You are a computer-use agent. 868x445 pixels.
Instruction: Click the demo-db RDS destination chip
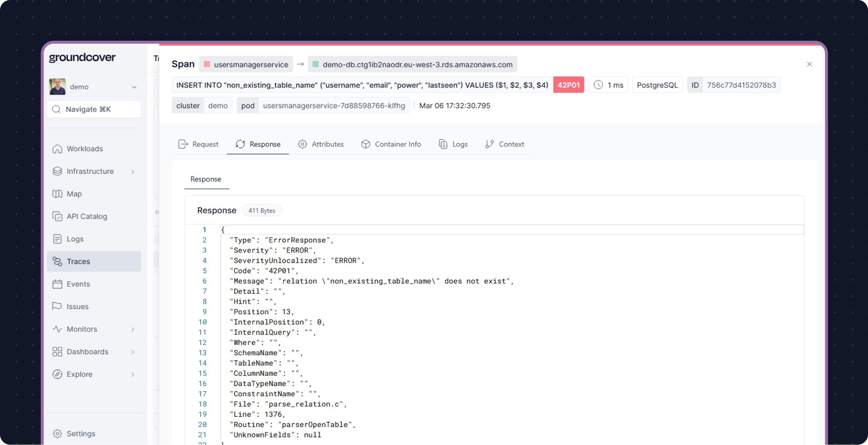pos(413,64)
